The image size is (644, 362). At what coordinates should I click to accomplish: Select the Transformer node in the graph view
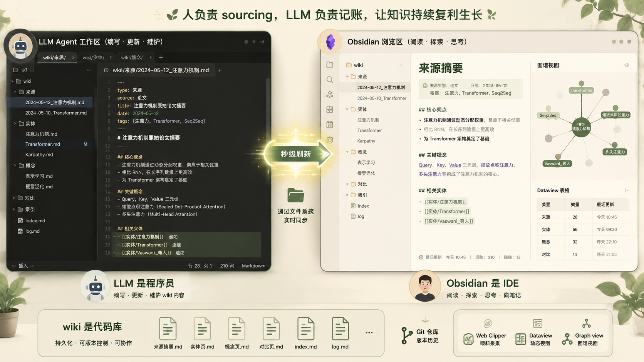coord(581,90)
